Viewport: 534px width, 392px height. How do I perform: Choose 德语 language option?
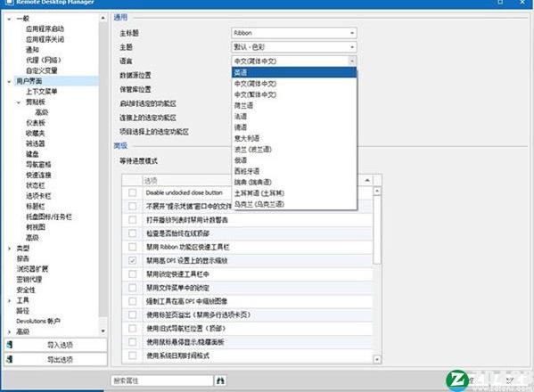[x=294, y=127]
